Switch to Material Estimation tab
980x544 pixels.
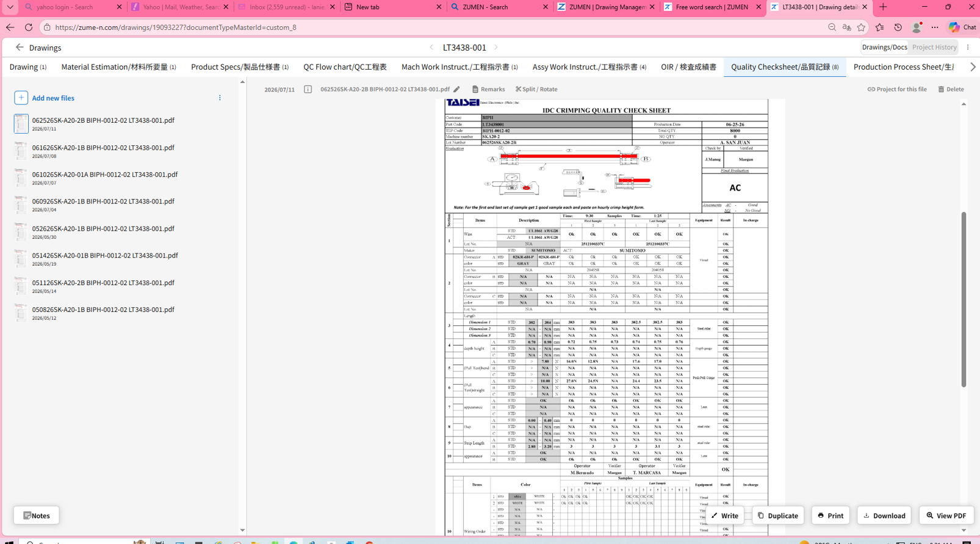coord(118,67)
